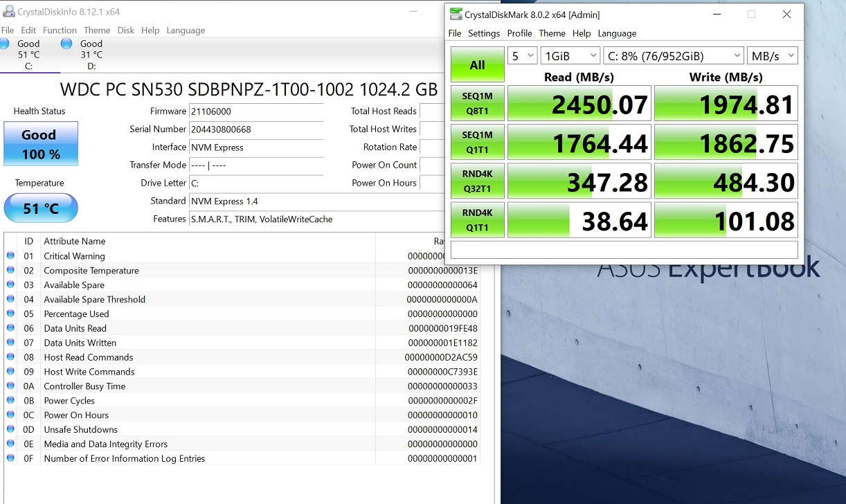Click the 51 °C temperature indicator

coord(41,208)
